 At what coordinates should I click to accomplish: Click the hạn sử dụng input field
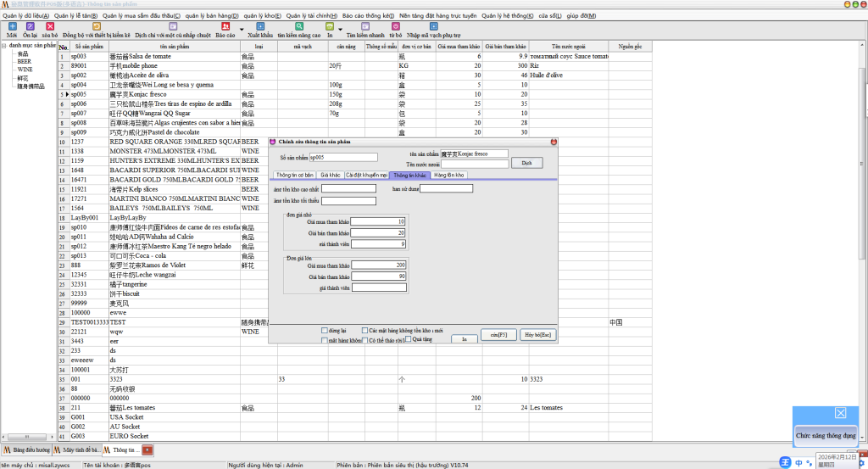tap(446, 188)
